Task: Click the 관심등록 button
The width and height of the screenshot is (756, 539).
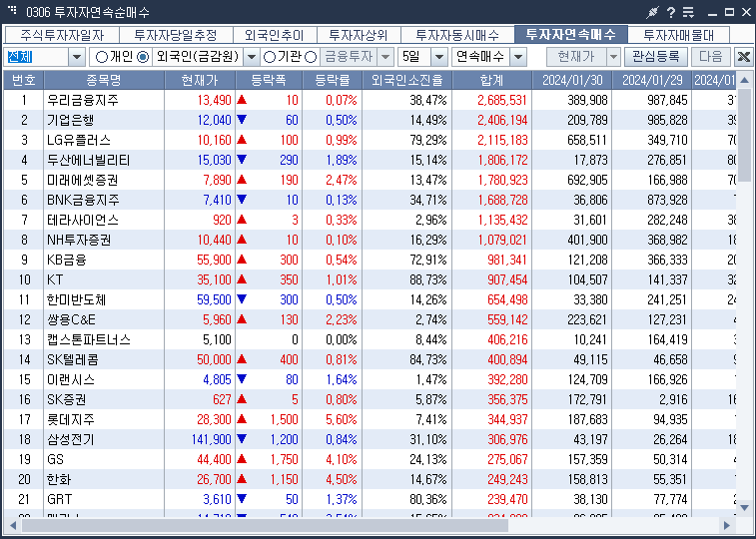Action: point(656,57)
